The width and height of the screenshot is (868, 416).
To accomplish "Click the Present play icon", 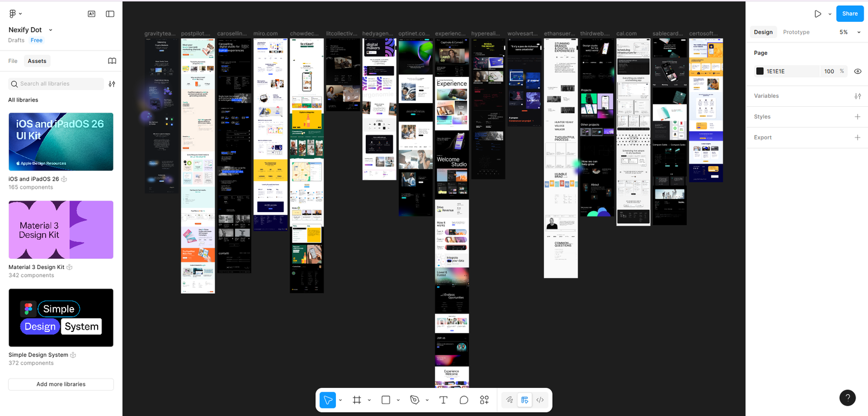I will click(818, 14).
